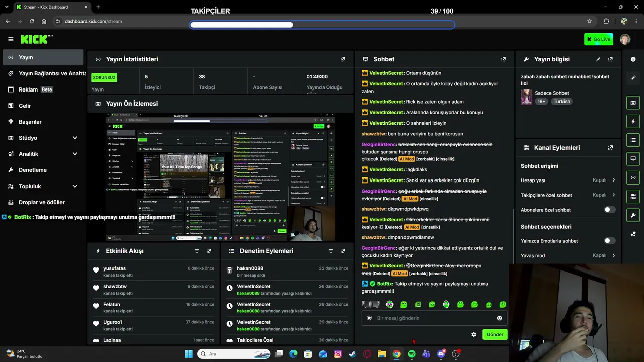Click the first emote in the chat emote row
The height and width of the screenshot is (362, 644).
371,304
